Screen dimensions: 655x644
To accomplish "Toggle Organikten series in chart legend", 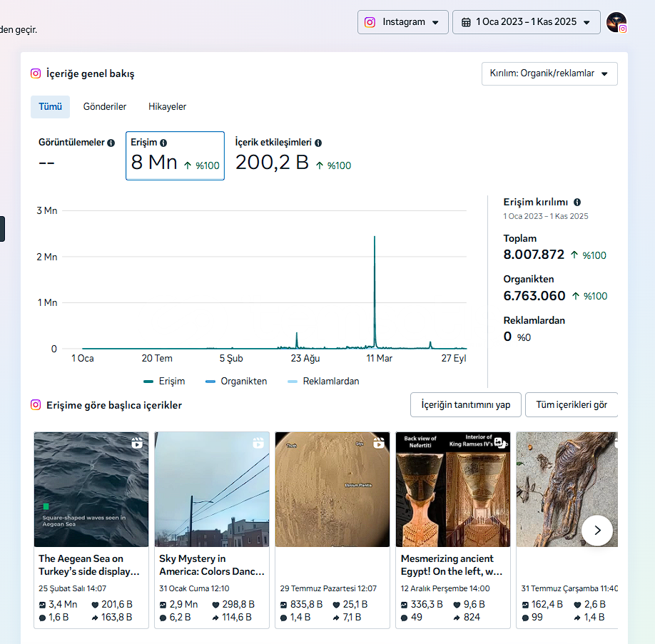I will pyautogui.click(x=235, y=382).
